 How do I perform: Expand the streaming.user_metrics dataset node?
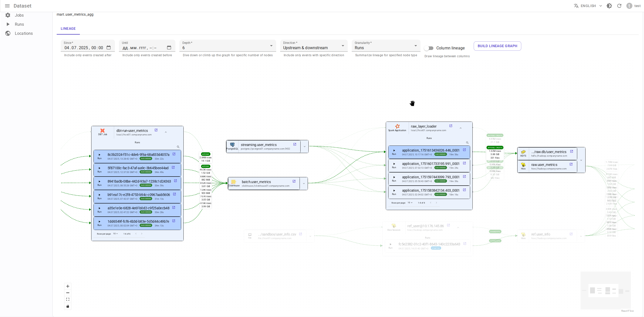(304, 147)
